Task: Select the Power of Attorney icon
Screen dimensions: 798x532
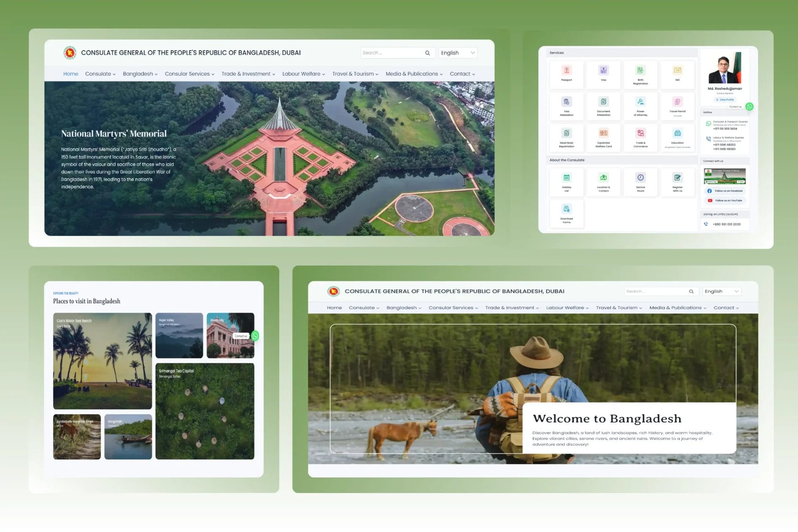Action: click(x=640, y=102)
